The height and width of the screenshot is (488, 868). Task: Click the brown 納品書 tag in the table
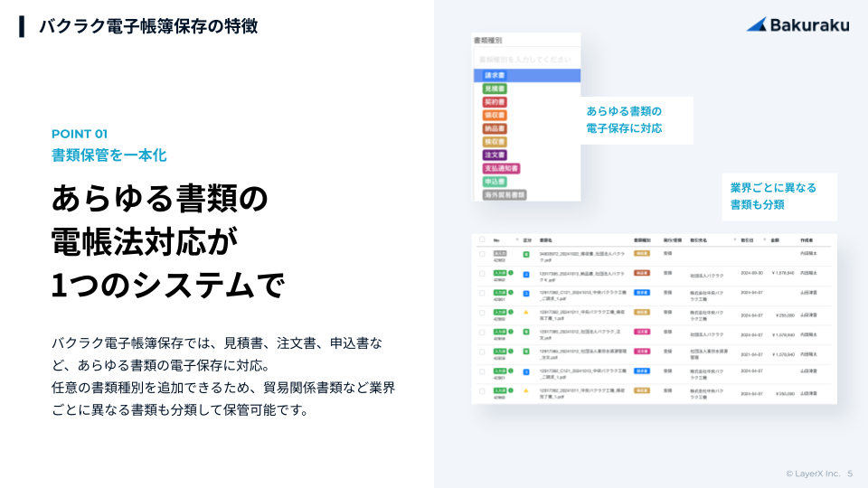[x=642, y=273]
